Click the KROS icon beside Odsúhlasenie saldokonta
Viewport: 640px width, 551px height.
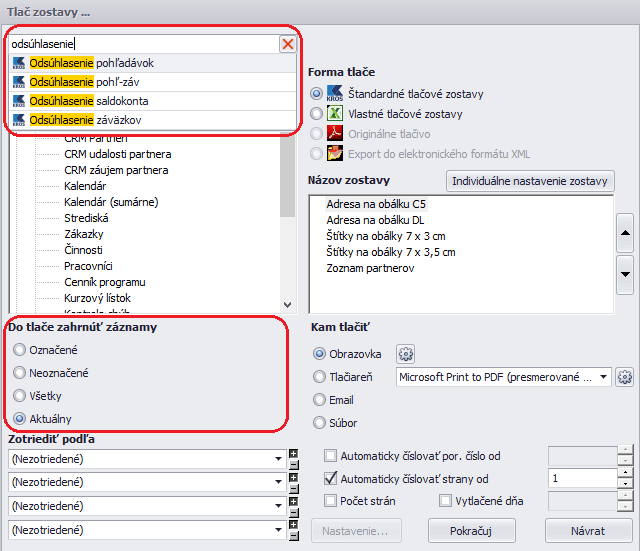point(19,101)
